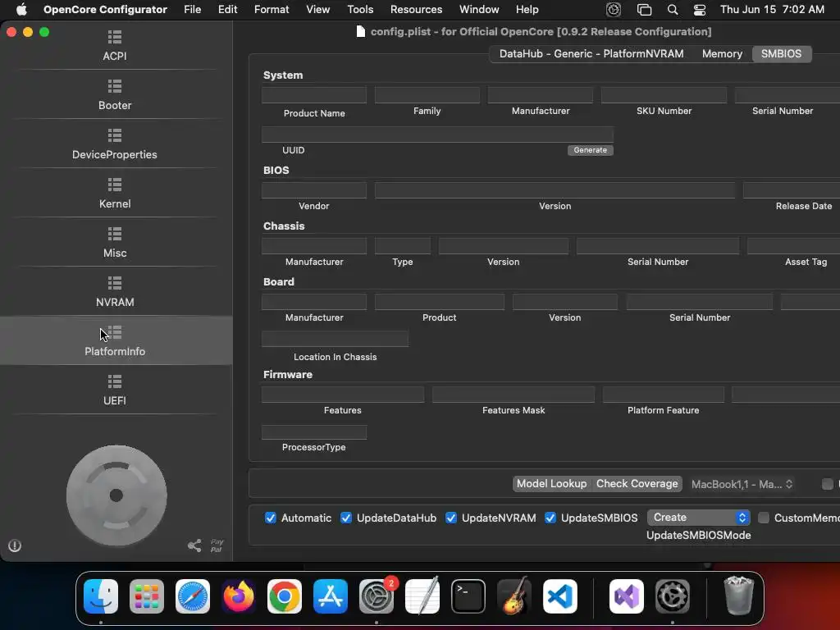Open the View menu
Viewport: 840px width, 630px height.
point(317,10)
